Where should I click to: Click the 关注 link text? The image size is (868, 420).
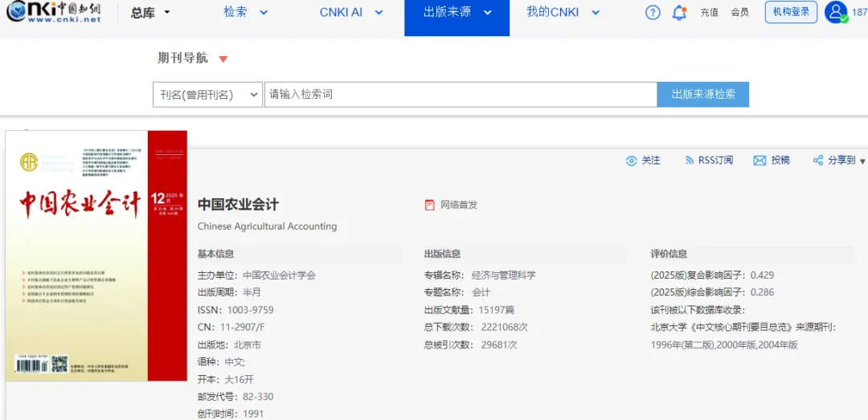click(x=651, y=161)
